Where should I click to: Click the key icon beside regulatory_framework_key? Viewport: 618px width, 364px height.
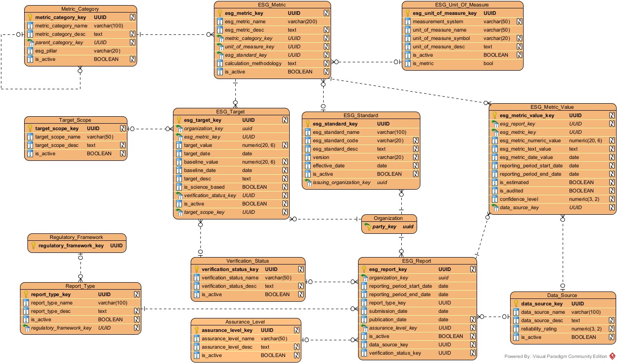pyautogui.click(x=33, y=245)
